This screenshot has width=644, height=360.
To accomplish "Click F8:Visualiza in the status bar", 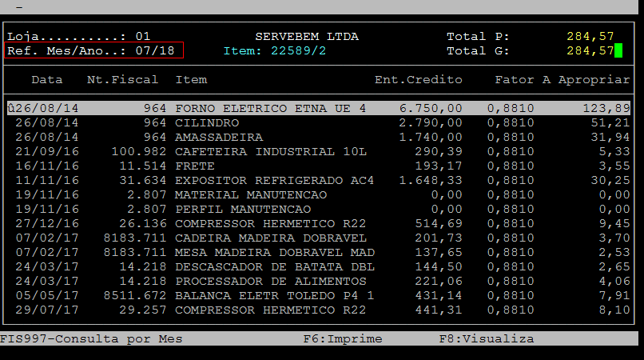I will (486, 338).
